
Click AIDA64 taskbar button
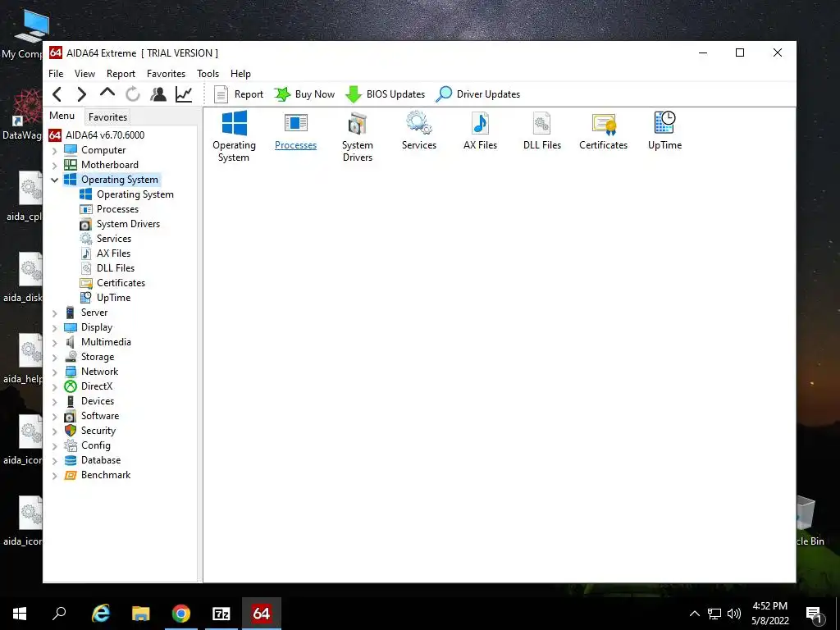point(262,614)
